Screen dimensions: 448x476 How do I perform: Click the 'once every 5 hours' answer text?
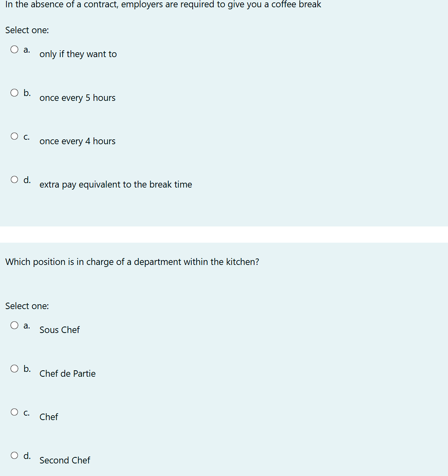pyautogui.click(x=77, y=98)
